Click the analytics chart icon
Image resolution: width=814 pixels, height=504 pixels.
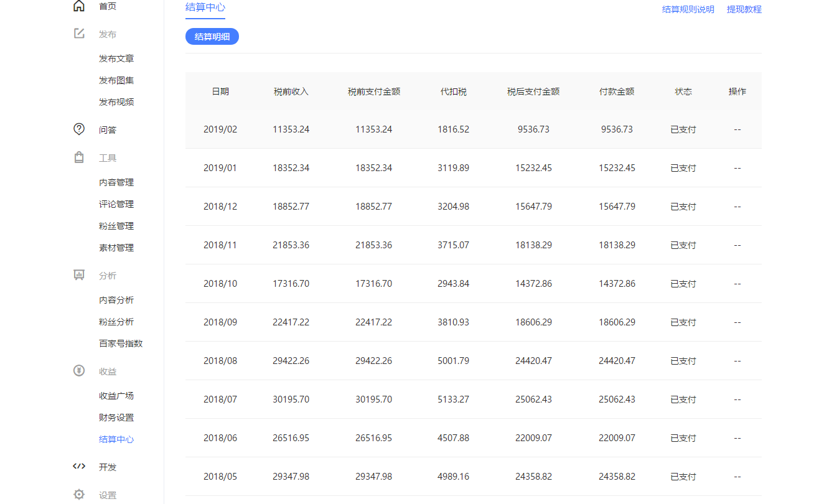pos(79,275)
